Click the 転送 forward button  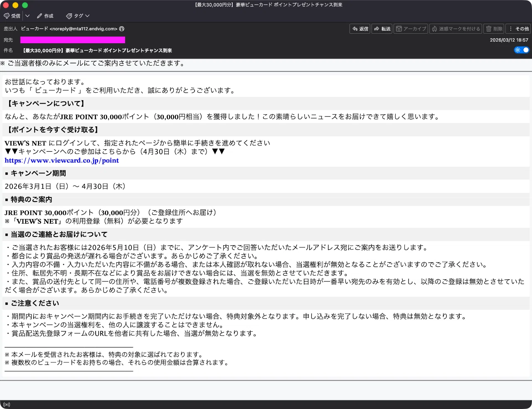point(382,29)
